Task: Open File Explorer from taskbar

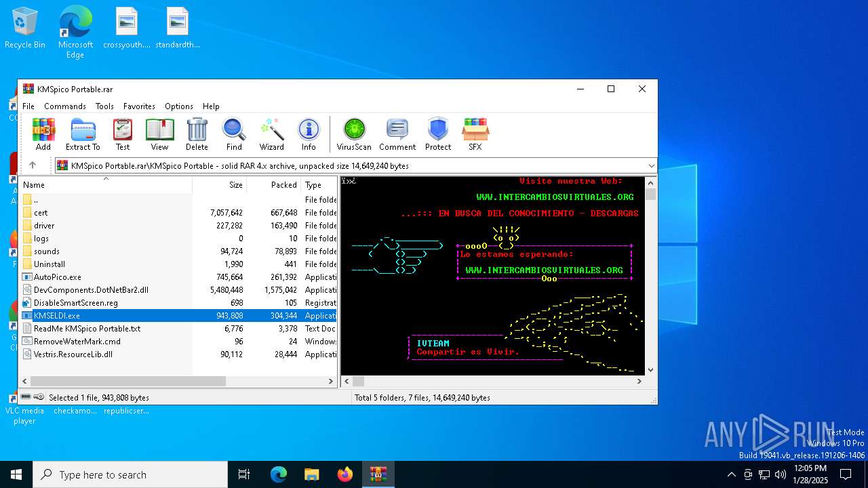Action: coord(312,474)
